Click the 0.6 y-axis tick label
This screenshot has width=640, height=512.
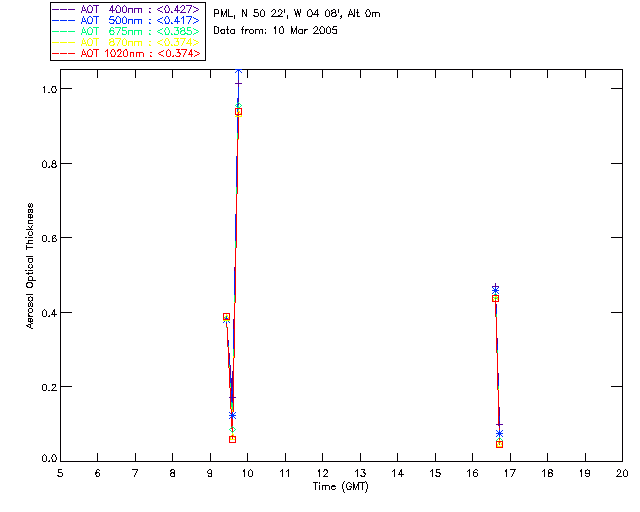(49, 238)
